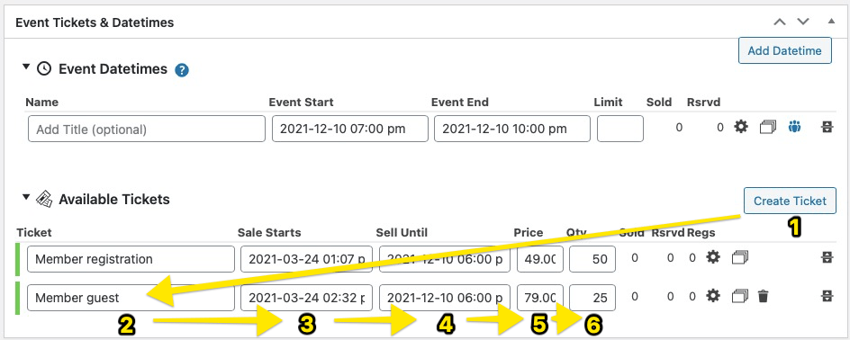This screenshot has height=340, width=868.
Task: Click the Event Datetimes heading text
Action: (x=113, y=69)
